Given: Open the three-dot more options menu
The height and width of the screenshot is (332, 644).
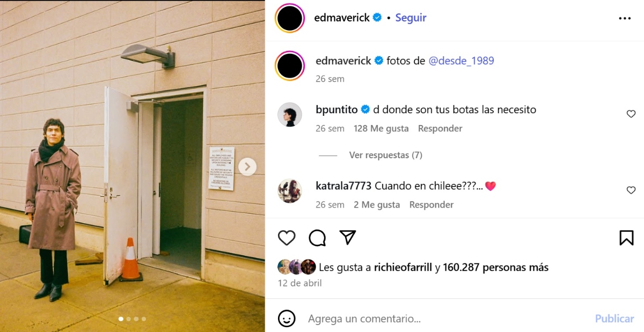Looking at the screenshot, I should [625, 18].
